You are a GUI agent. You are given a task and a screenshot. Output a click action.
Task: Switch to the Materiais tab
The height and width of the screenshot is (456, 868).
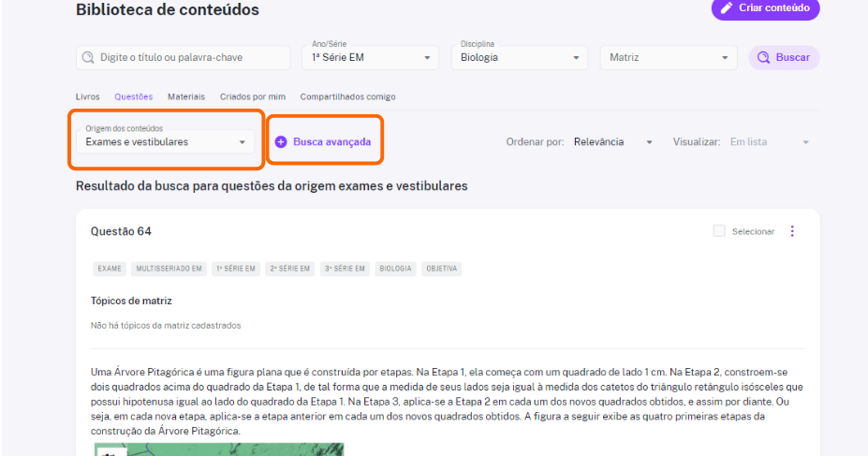186,96
